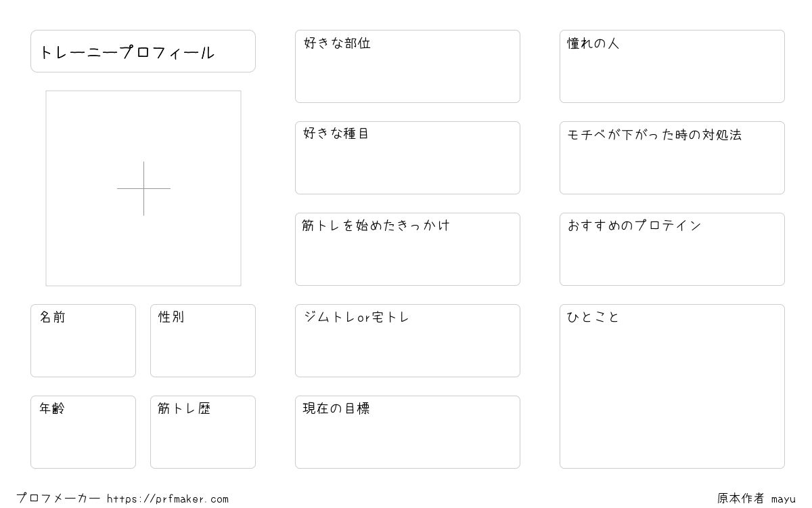Click the 好きな部位 label text
The width and height of the screenshot is (812, 508).
pos(337,43)
